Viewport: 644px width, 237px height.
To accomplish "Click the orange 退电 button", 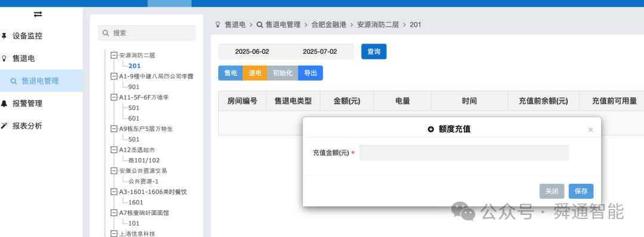I will tap(255, 73).
